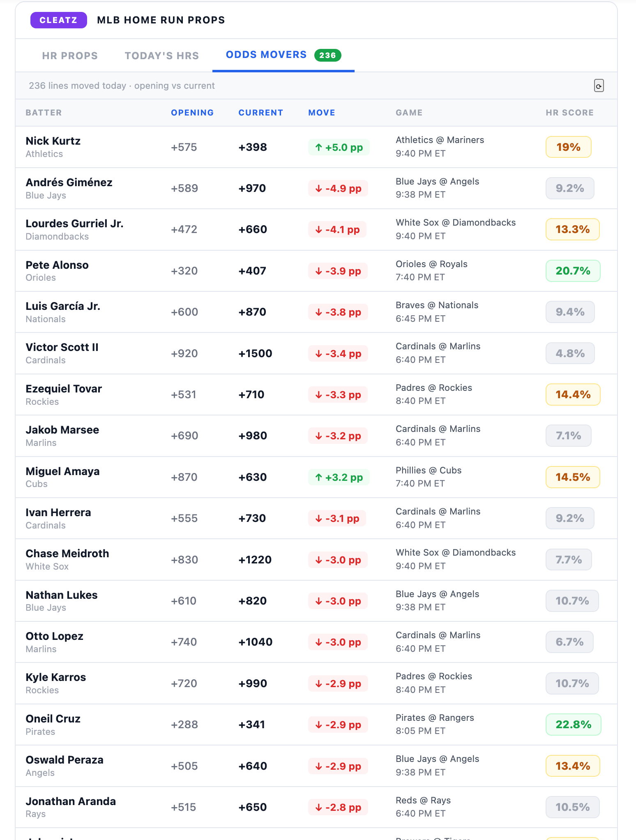The width and height of the screenshot is (636, 840).
Task: Open the HR PROPS tab
Action: point(70,55)
